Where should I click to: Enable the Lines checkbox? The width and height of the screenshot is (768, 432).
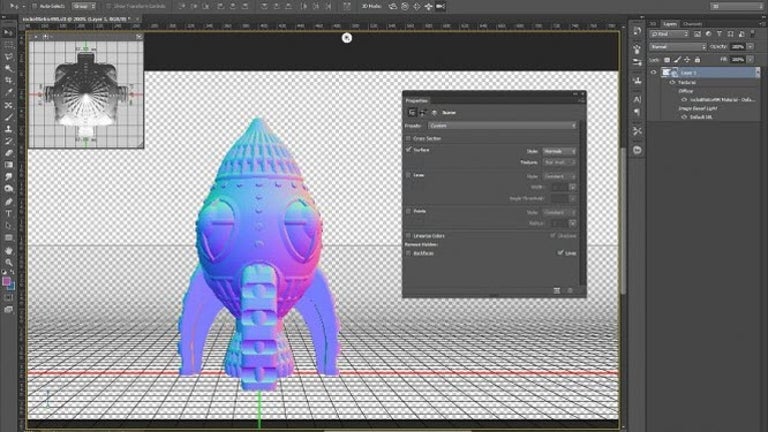pos(408,175)
